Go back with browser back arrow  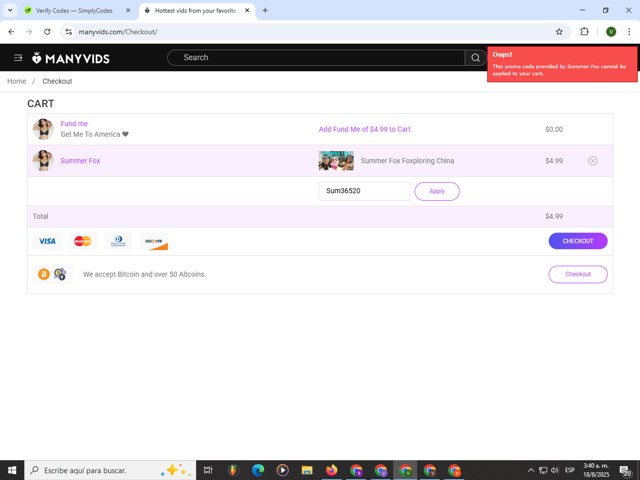[11, 32]
